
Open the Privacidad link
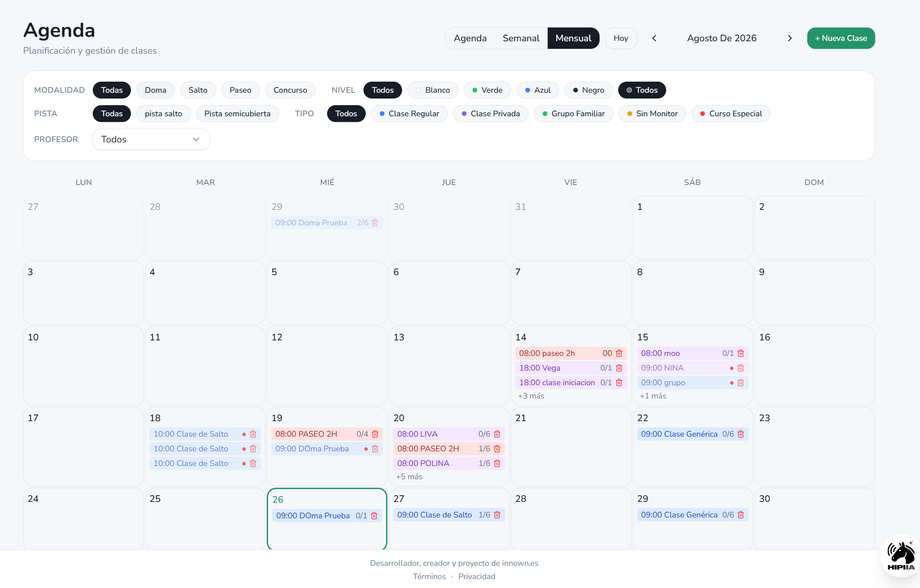477,576
